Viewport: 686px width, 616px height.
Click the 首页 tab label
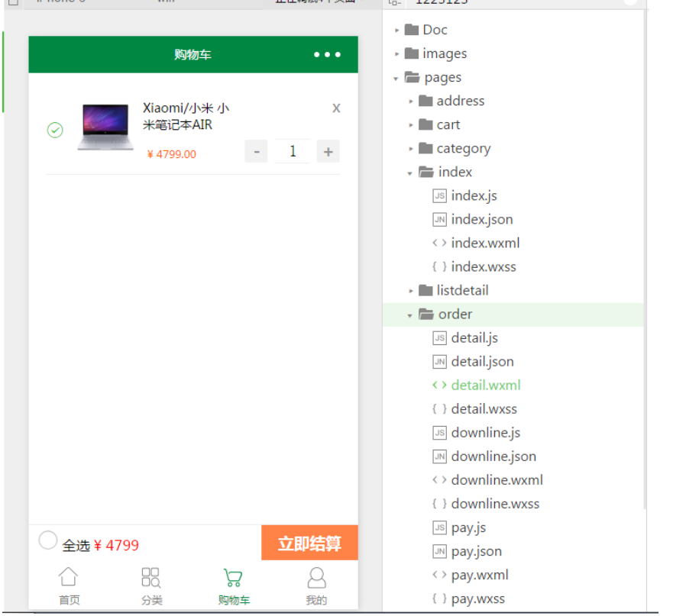tap(69, 600)
